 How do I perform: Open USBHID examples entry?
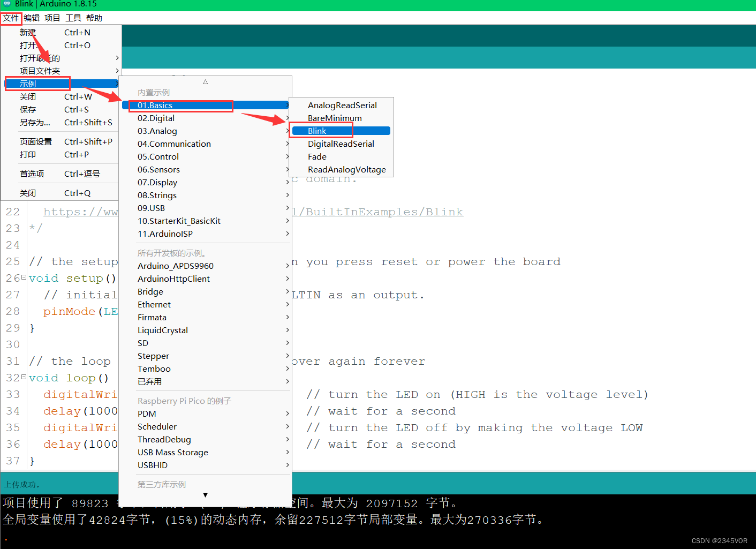[206, 465]
